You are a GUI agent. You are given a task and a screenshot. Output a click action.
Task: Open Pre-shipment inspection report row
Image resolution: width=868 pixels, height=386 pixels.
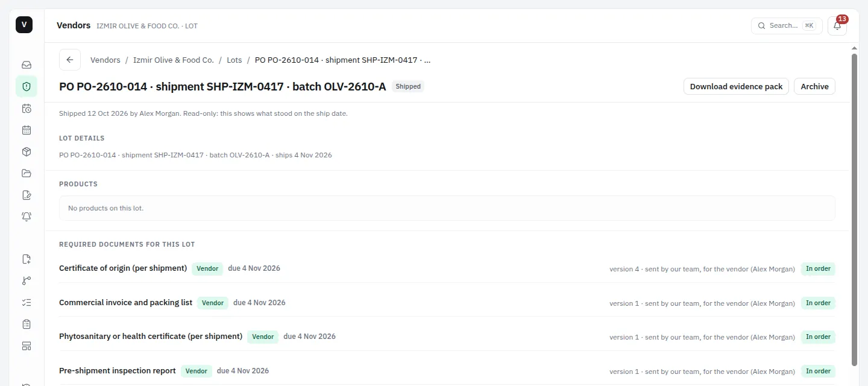click(447, 370)
